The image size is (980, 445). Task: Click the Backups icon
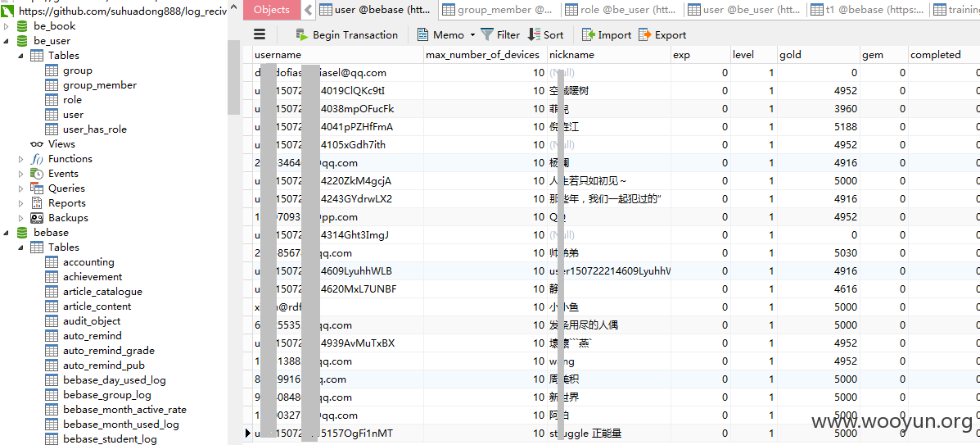tap(37, 218)
